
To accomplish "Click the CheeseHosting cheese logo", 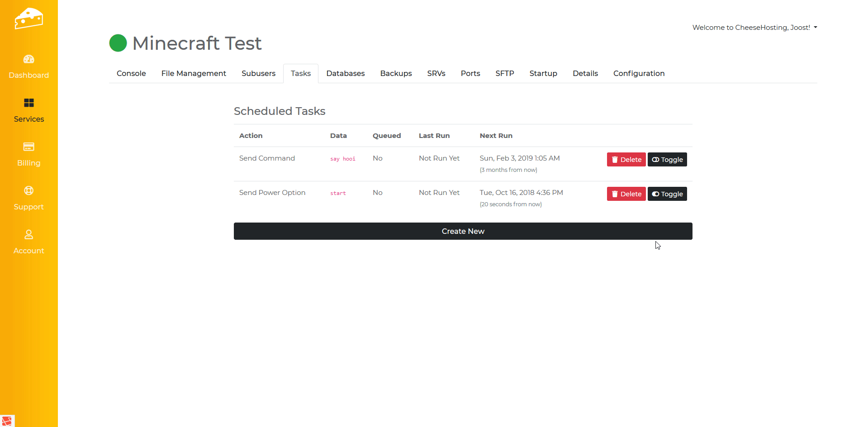I will (x=28, y=19).
